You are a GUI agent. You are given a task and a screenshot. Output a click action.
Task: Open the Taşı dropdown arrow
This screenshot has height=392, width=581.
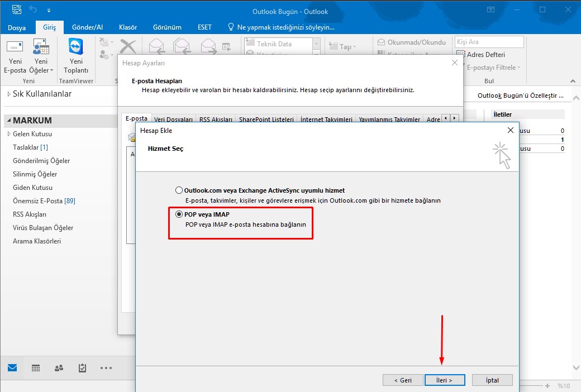click(x=355, y=47)
